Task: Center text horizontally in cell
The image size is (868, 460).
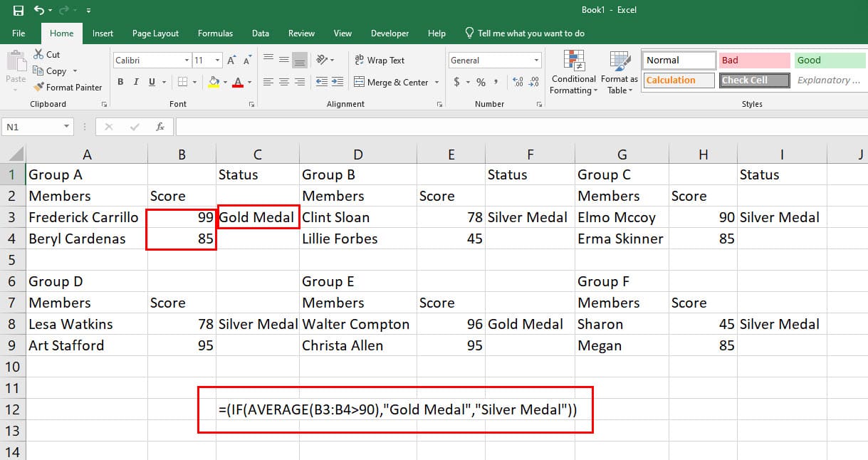Action: (284, 82)
